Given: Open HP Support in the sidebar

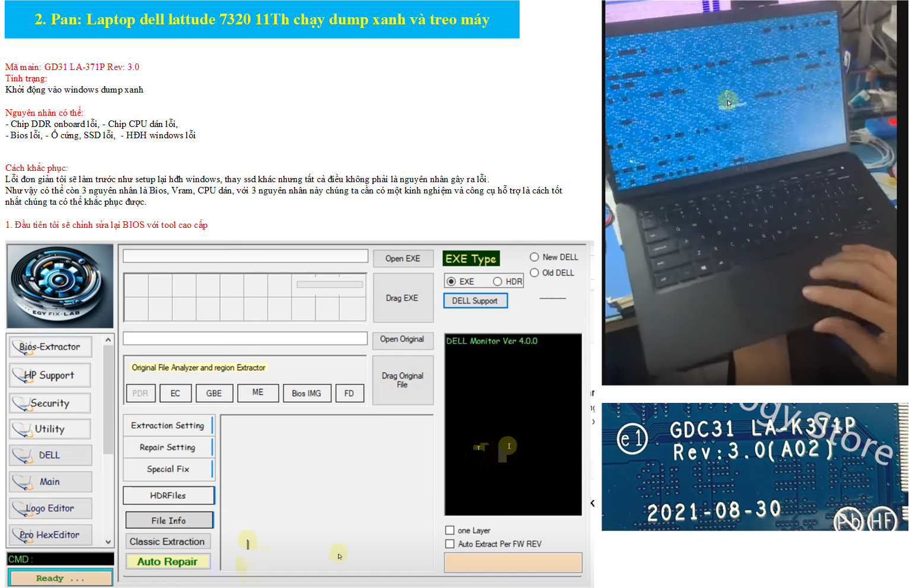Looking at the screenshot, I should (50, 375).
